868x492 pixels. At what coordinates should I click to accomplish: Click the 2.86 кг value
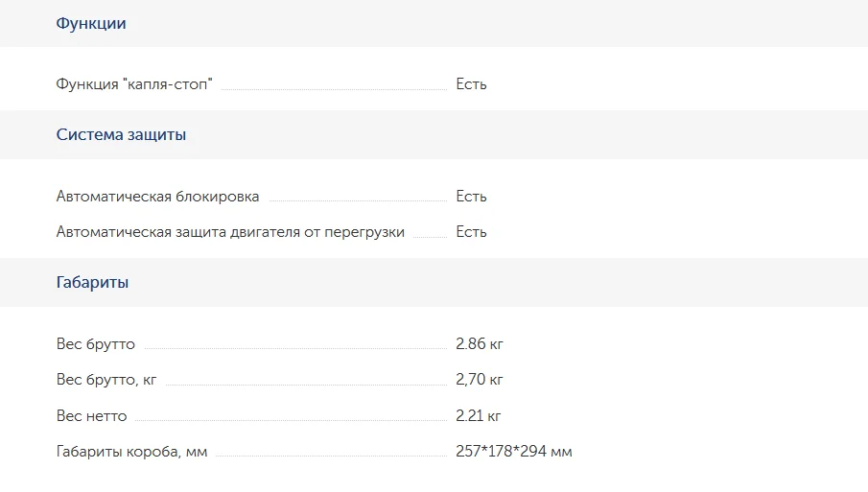click(x=480, y=343)
